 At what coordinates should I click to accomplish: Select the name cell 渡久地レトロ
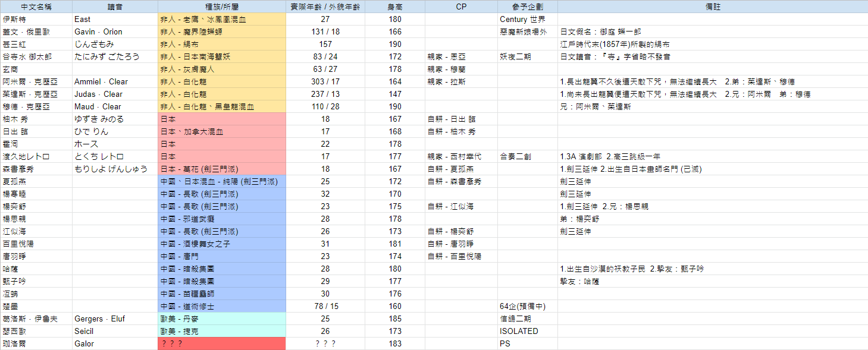[x=36, y=157]
